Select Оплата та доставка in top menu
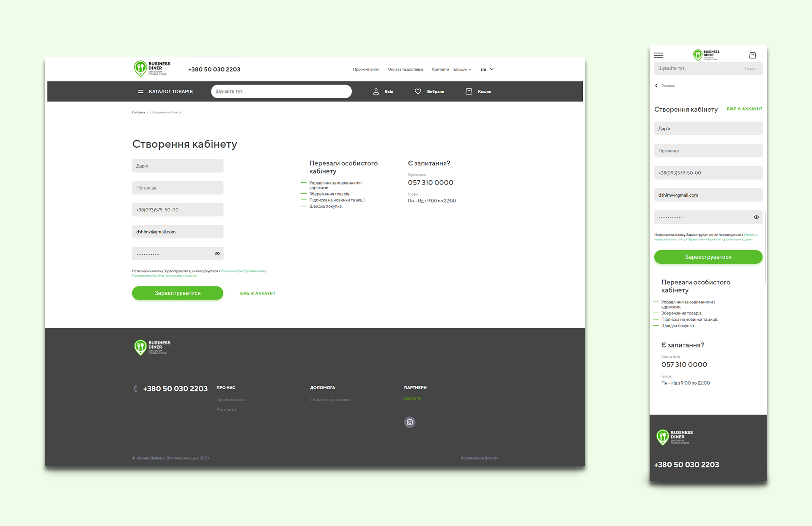 405,69
